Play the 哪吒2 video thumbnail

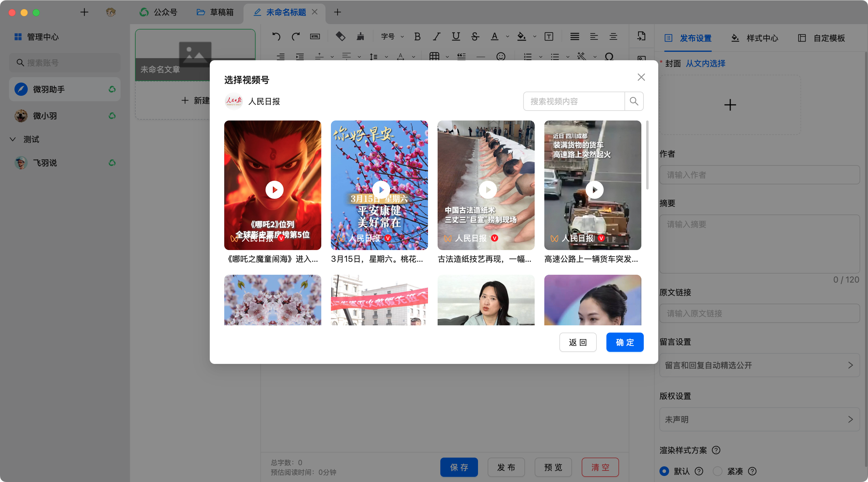coord(274,189)
